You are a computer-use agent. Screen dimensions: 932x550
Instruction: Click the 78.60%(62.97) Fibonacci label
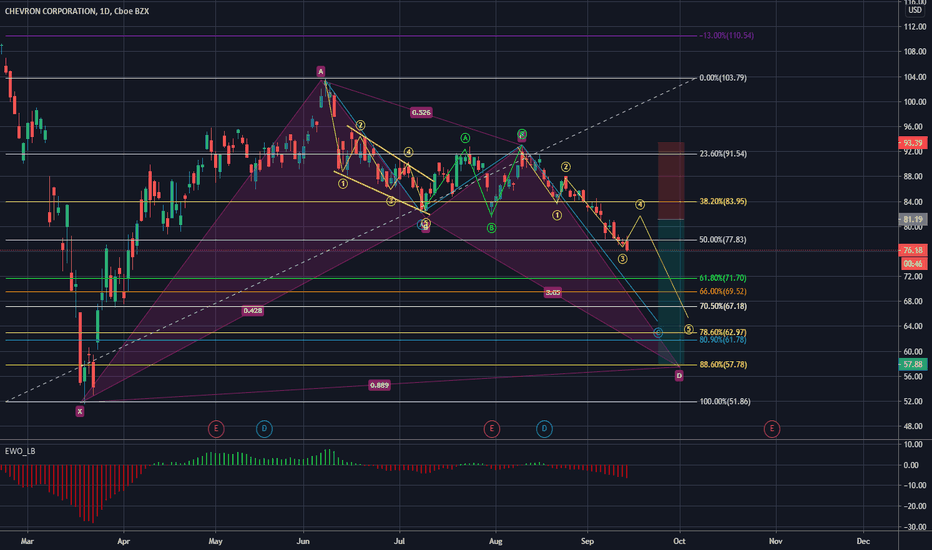pyautogui.click(x=723, y=332)
